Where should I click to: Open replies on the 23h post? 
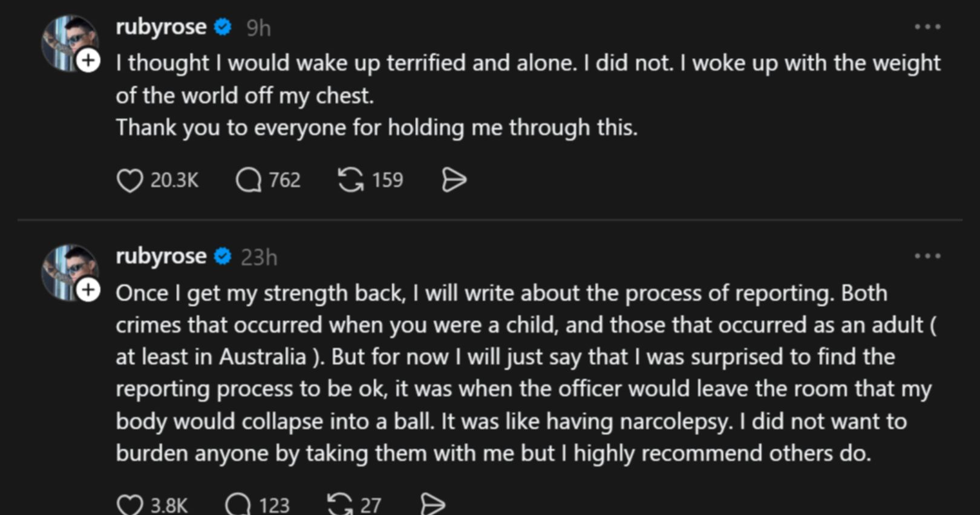point(238,505)
